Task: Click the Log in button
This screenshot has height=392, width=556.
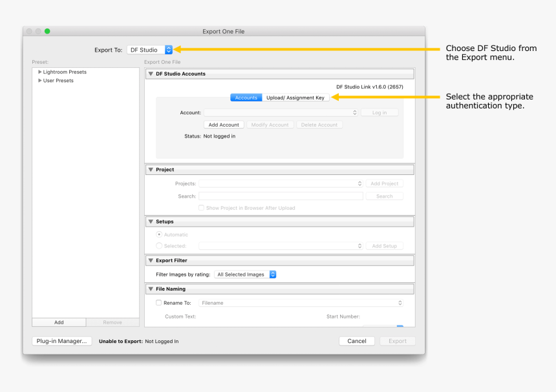Action: click(380, 112)
